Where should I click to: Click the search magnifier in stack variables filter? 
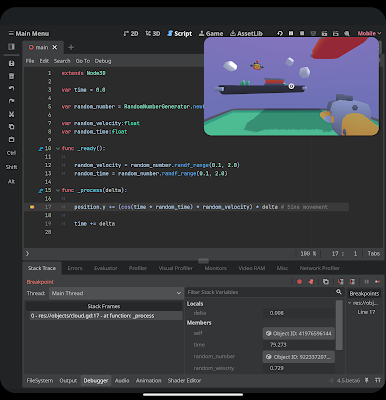(x=339, y=292)
